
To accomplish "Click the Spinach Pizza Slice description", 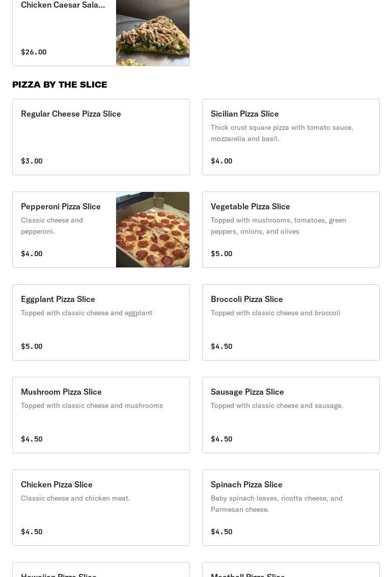I will [276, 504].
